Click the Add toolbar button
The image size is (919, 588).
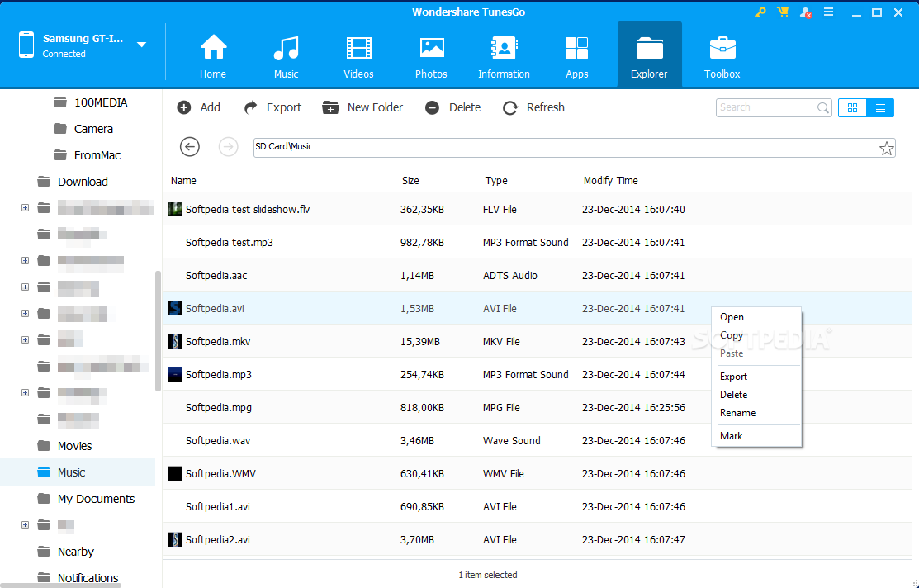pyautogui.click(x=199, y=107)
